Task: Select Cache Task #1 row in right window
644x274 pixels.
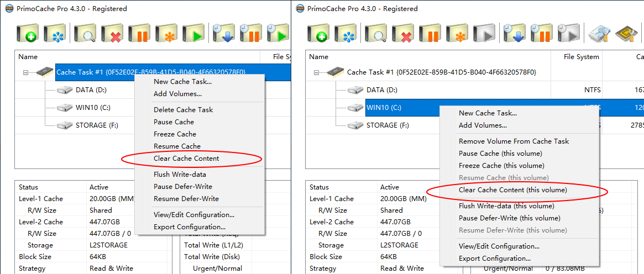Action: (442, 72)
